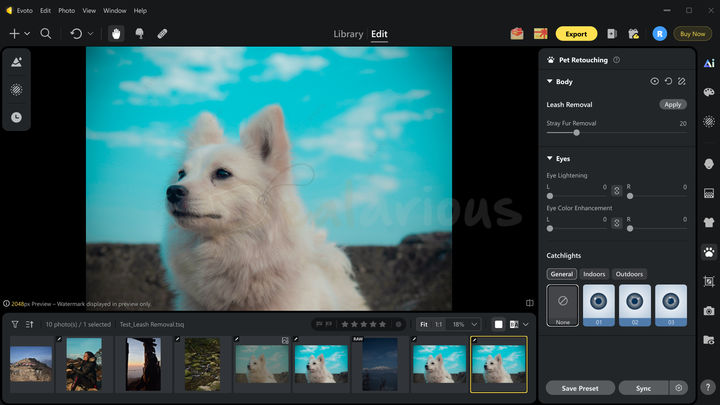The width and height of the screenshot is (720, 405).
Task: Reset the Body section settings
Action: coord(668,81)
